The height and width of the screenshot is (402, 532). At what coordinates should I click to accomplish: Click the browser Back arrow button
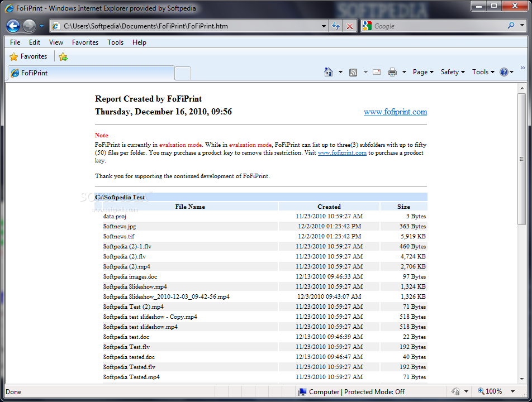click(x=13, y=26)
